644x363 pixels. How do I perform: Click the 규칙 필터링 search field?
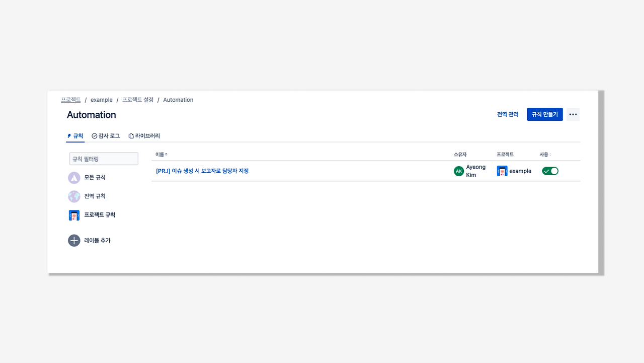[x=104, y=159]
